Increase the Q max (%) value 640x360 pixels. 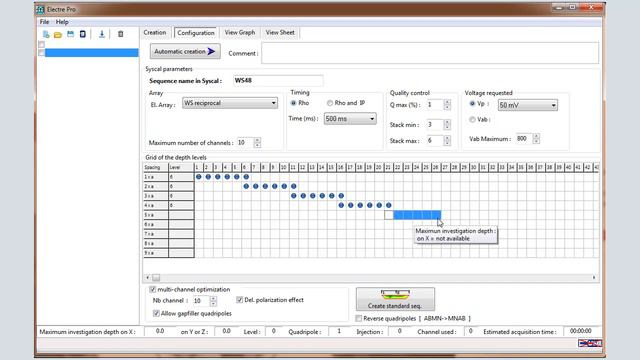[x=447, y=102]
